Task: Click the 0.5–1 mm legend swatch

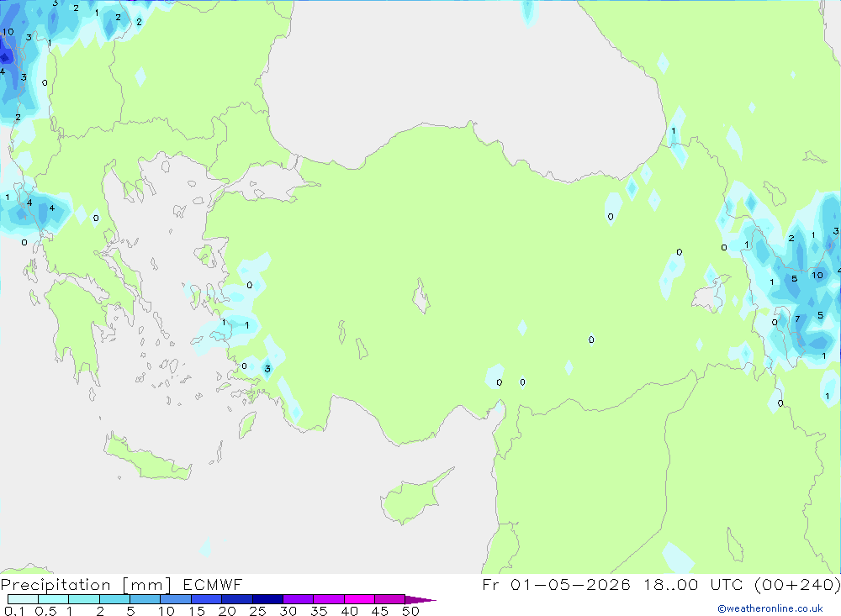Action: point(54,599)
